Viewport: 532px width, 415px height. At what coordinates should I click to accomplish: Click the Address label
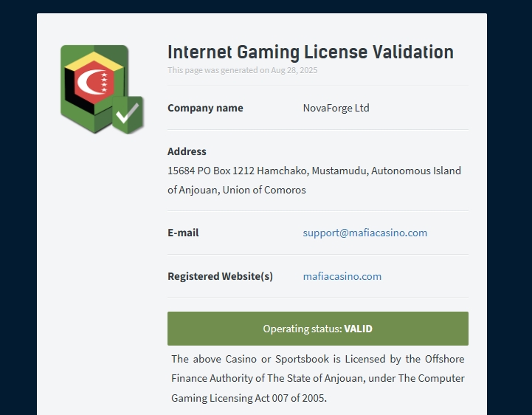point(187,151)
